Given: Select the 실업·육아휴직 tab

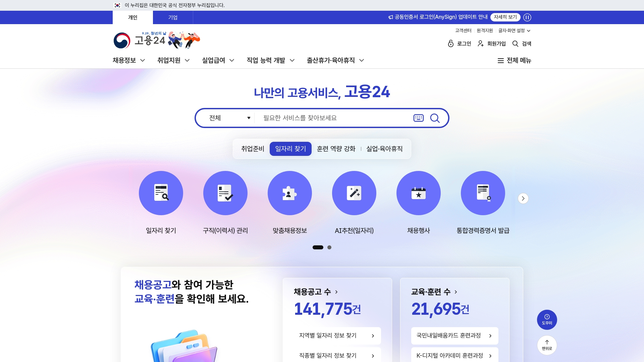Looking at the screenshot, I should [x=384, y=149].
